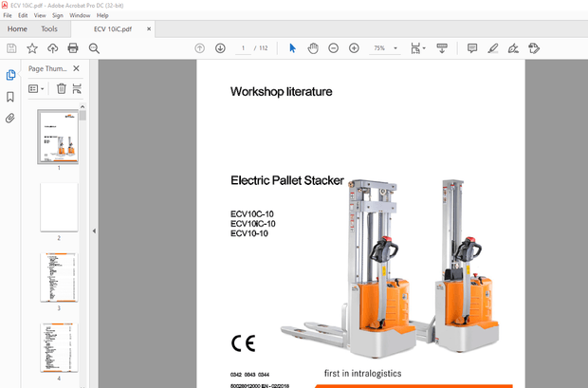Screen dimensions: 588x388
Task: Click the Stamp tool icon
Action: (x=534, y=48)
